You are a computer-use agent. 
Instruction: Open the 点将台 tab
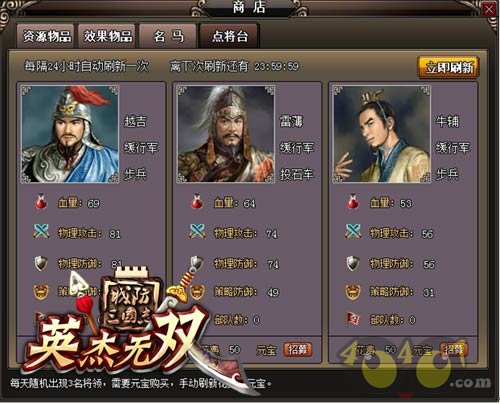coord(230,36)
